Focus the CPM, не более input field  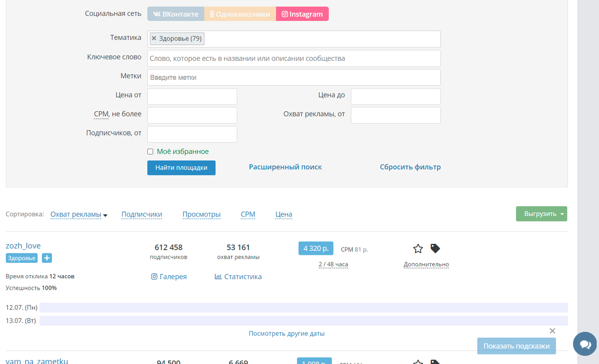(192, 115)
